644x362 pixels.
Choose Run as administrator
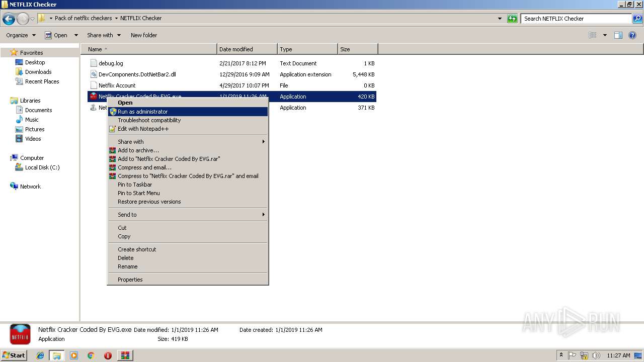188,112
